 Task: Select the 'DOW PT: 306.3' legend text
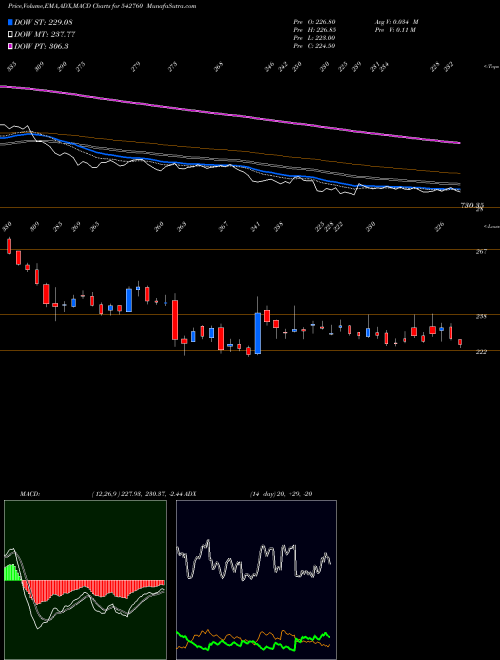point(41,46)
